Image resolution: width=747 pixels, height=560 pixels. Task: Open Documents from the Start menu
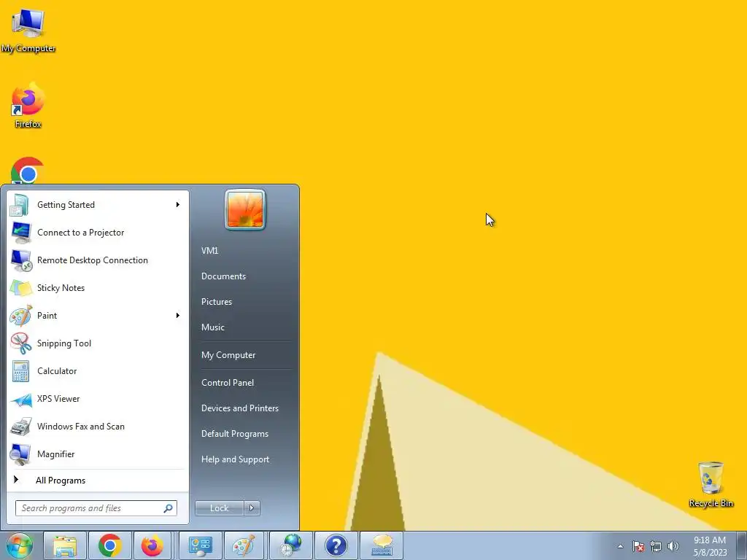pyautogui.click(x=223, y=276)
